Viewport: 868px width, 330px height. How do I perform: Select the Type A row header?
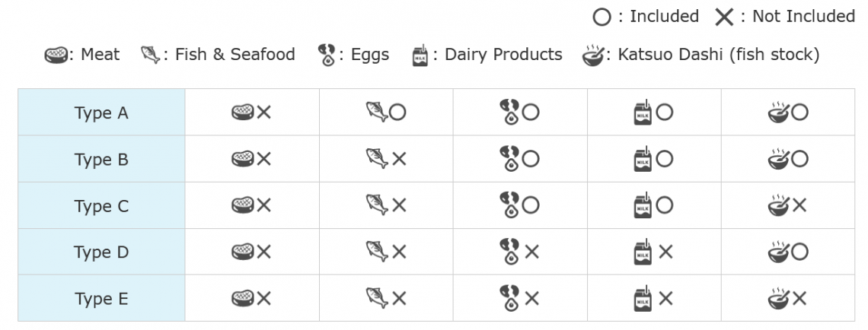[102, 113]
